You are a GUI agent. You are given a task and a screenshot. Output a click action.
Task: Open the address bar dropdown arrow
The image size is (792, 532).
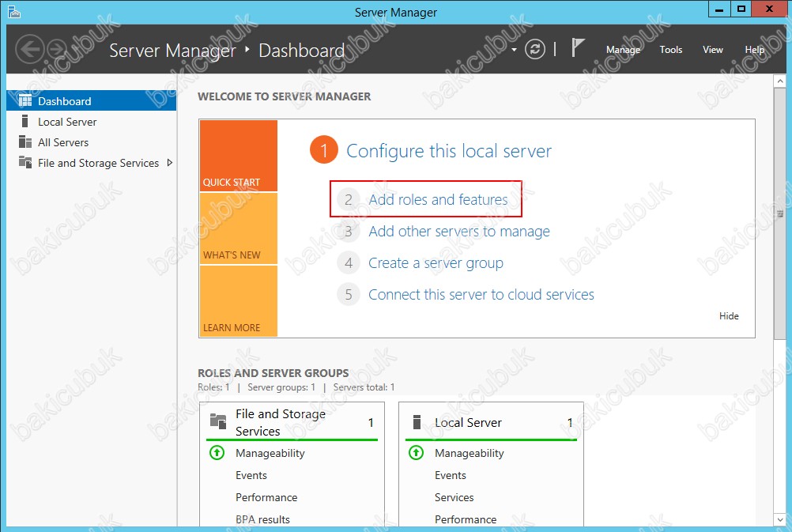[x=515, y=50]
